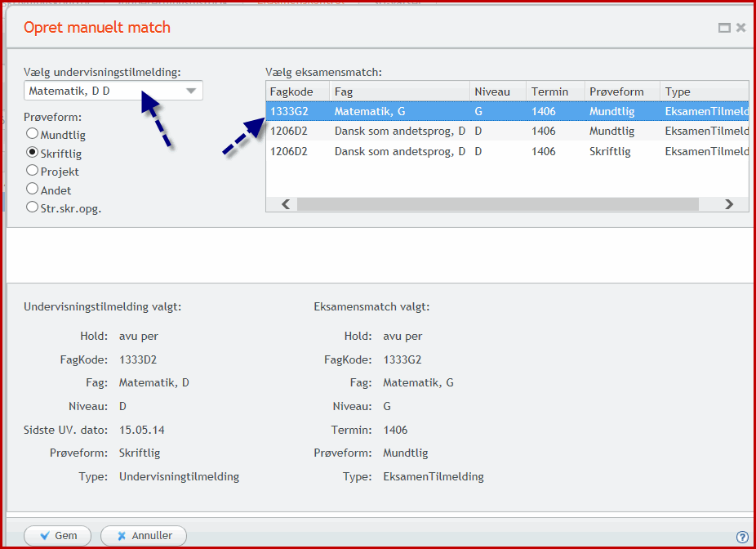Image resolution: width=756 pixels, height=549 pixels.
Task: Choose the Projekt prøveform option
Action: coord(33,170)
